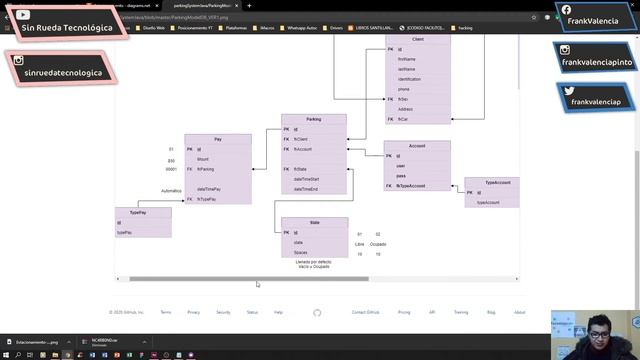Open the Pricing footer link
640x360 pixels.
(x=404, y=312)
